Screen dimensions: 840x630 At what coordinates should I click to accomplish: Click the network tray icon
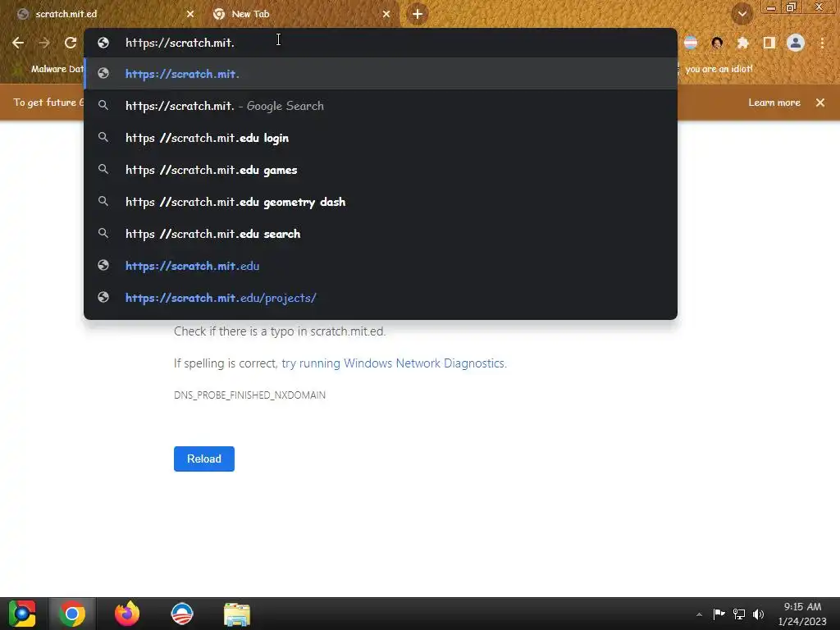(x=739, y=614)
